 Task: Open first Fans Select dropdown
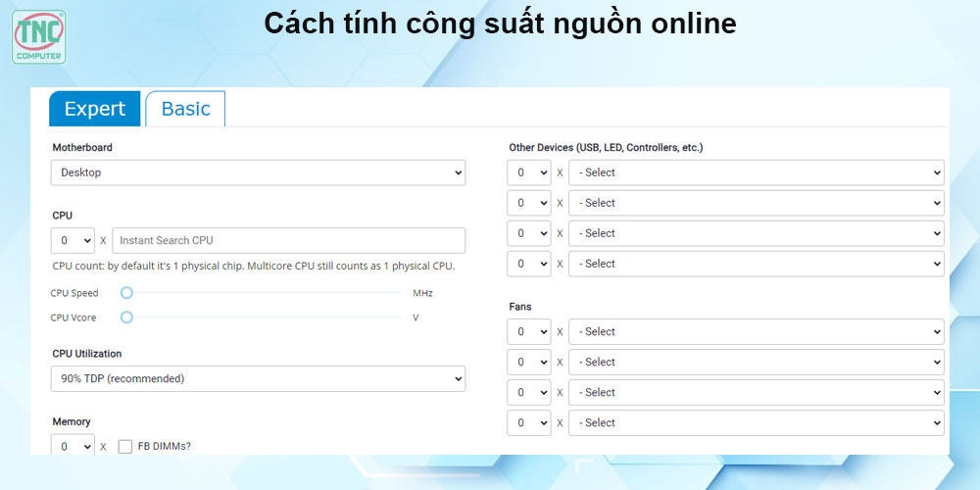tap(757, 332)
